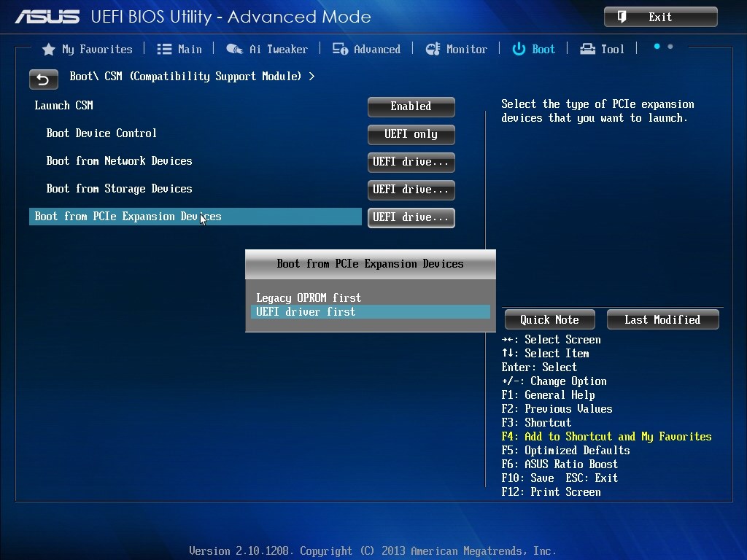
Task: Open Boot from Network Devices value dropdown
Action: tap(411, 162)
